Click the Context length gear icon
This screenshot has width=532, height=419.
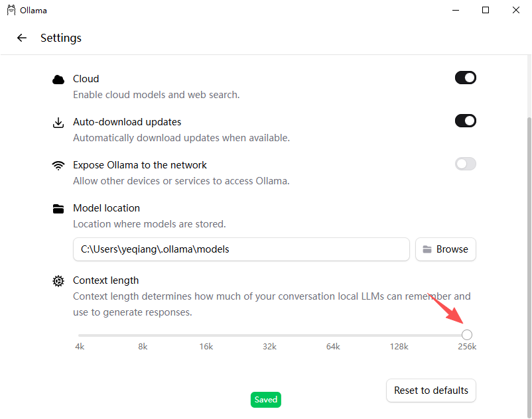click(x=58, y=281)
